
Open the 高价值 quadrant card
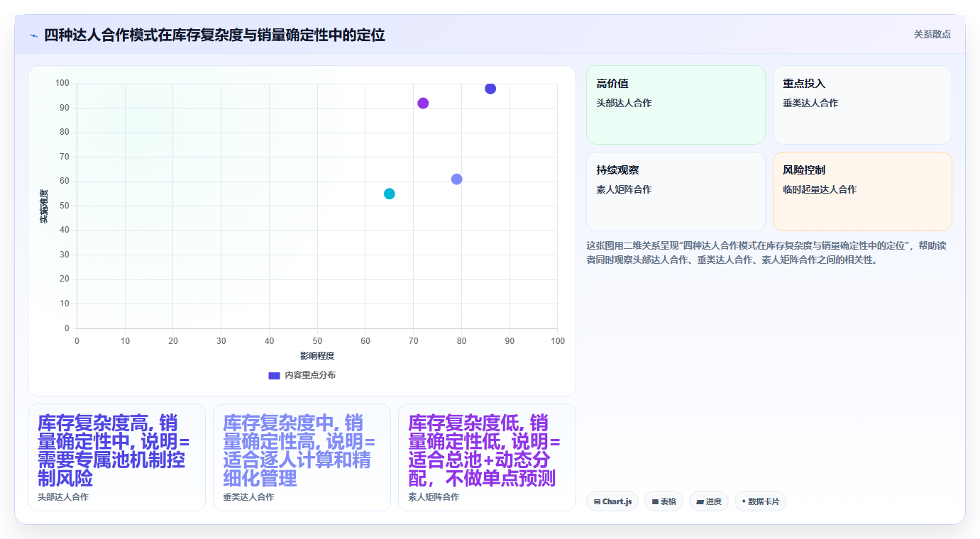[x=676, y=105]
